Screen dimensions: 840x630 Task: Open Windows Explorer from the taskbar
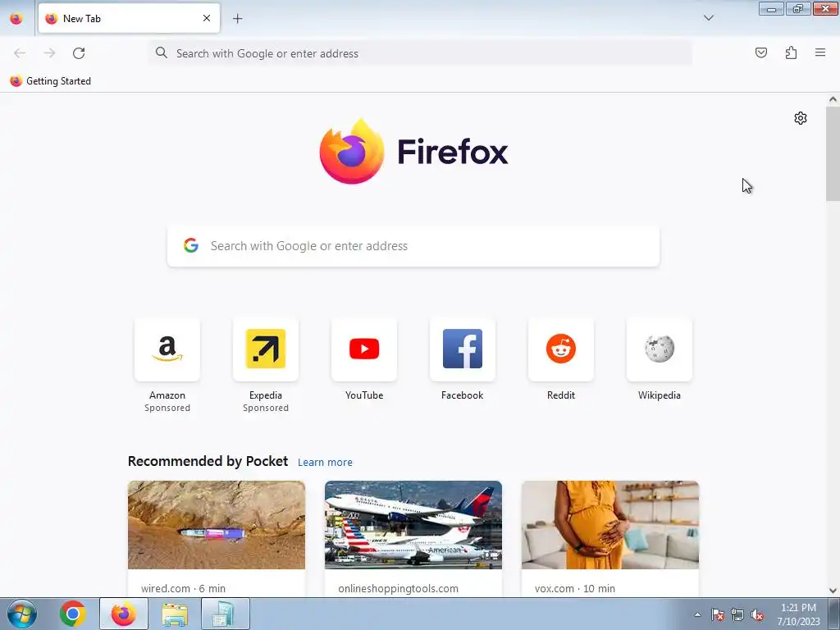coord(175,614)
